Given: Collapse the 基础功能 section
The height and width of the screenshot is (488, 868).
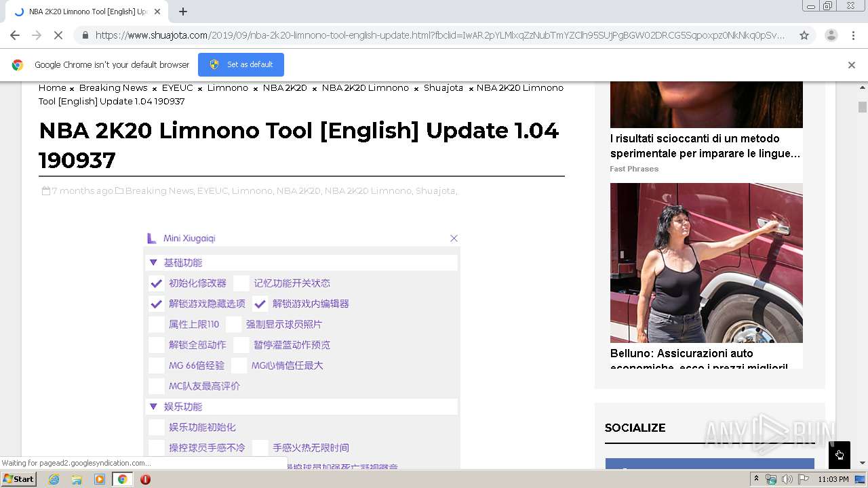Looking at the screenshot, I should pyautogui.click(x=153, y=262).
